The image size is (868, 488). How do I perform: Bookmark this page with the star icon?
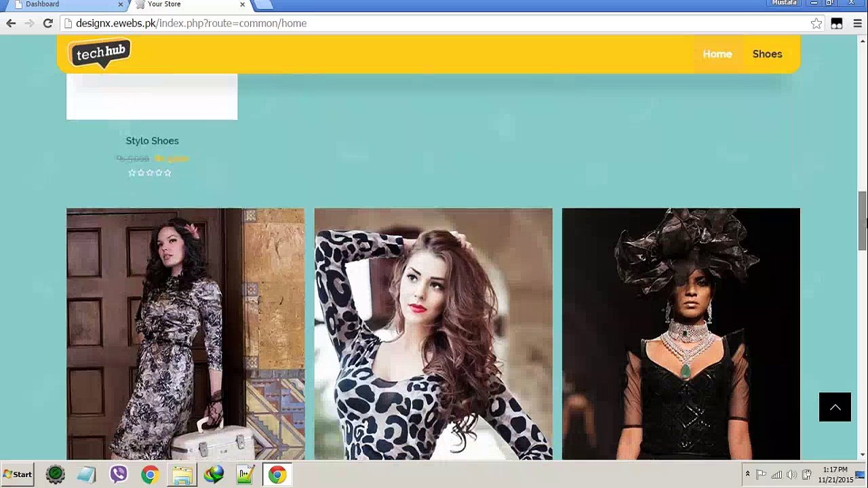(816, 24)
